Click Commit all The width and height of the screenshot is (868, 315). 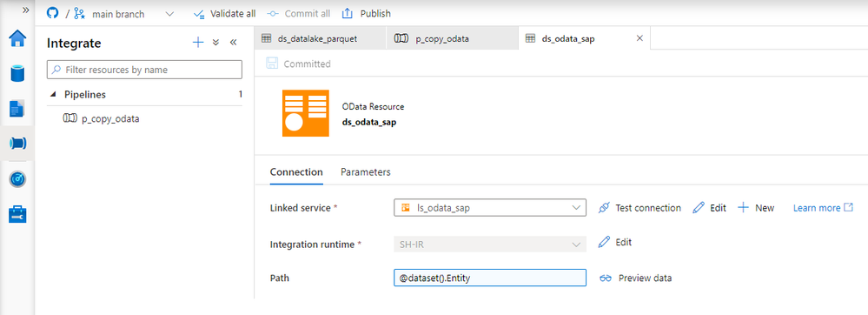pyautogui.click(x=299, y=14)
